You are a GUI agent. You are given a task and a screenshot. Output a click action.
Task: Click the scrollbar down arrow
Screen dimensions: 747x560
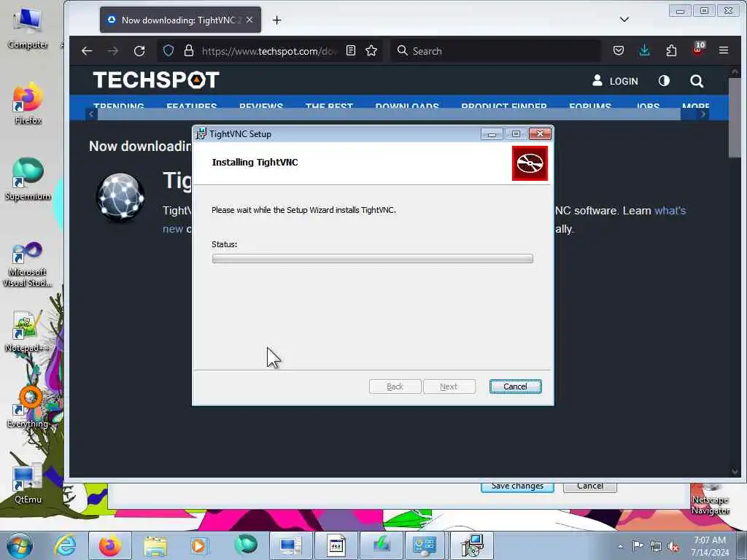pyautogui.click(x=734, y=472)
